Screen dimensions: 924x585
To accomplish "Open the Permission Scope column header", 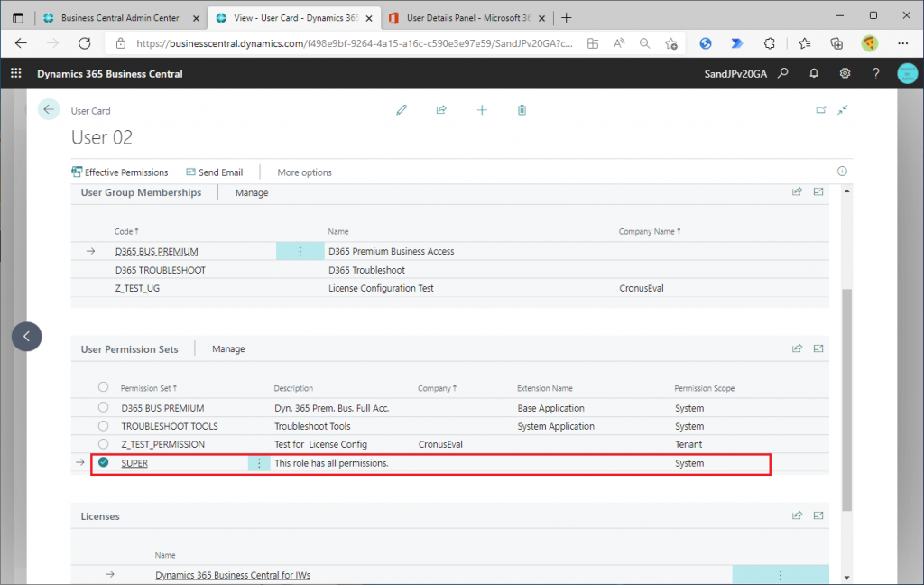I will pyautogui.click(x=704, y=388).
